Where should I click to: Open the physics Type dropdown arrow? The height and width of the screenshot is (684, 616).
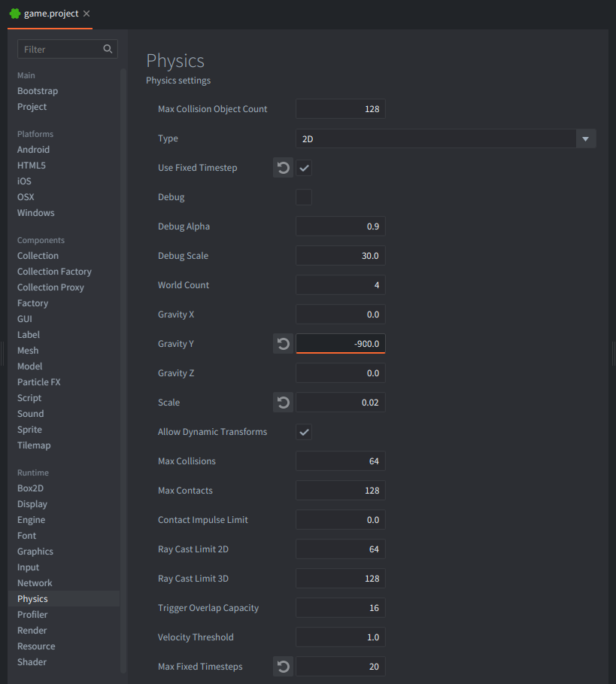point(586,138)
